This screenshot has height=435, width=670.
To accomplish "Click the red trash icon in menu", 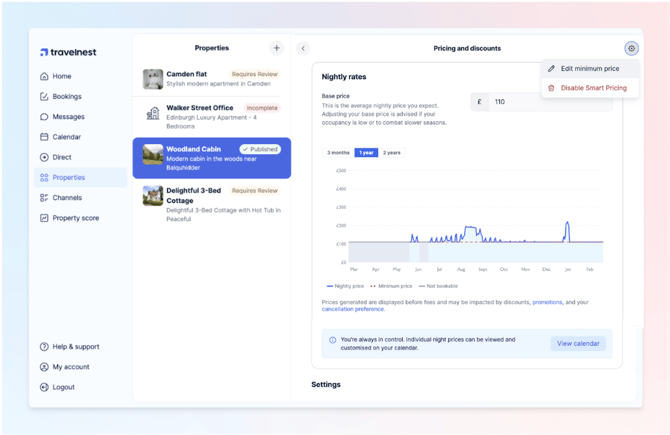I will (x=551, y=88).
